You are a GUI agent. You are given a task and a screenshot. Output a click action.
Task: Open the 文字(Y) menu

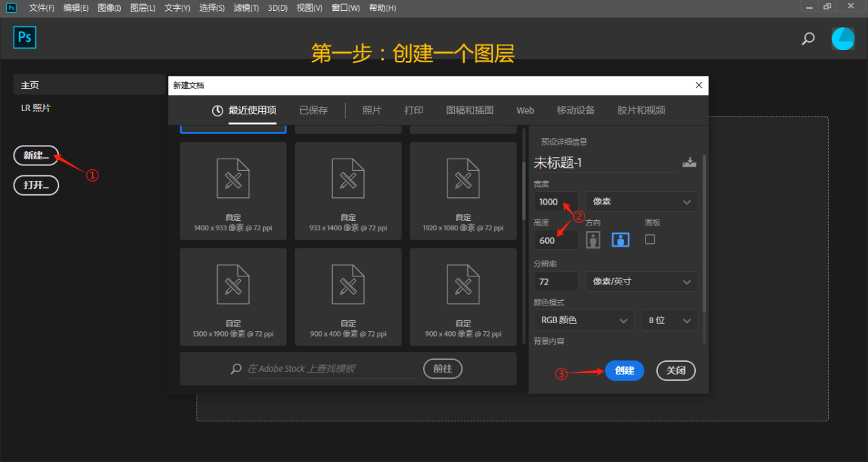(x=177, y=8)
